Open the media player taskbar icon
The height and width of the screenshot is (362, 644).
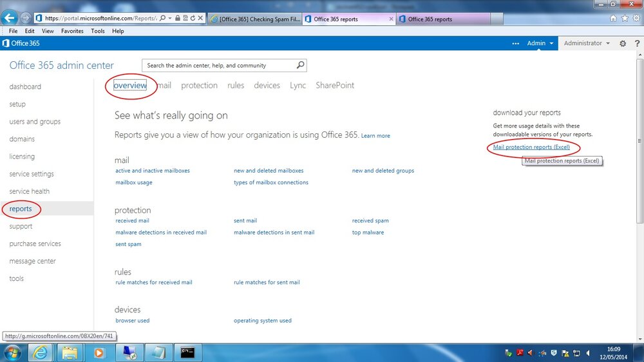click(x=99, y=352)
